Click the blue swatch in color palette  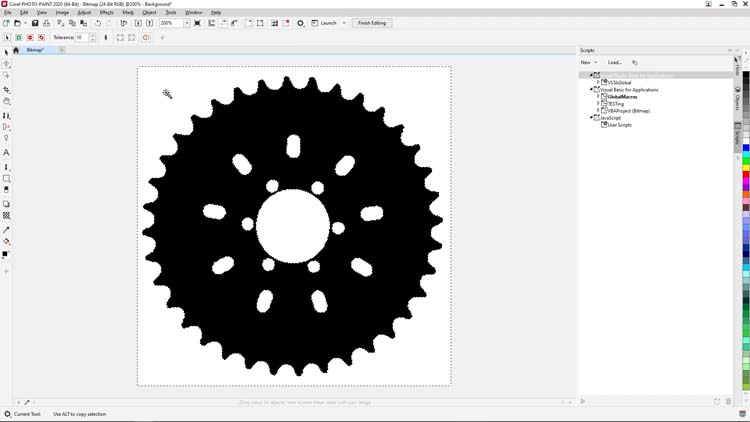click(746, 148)
